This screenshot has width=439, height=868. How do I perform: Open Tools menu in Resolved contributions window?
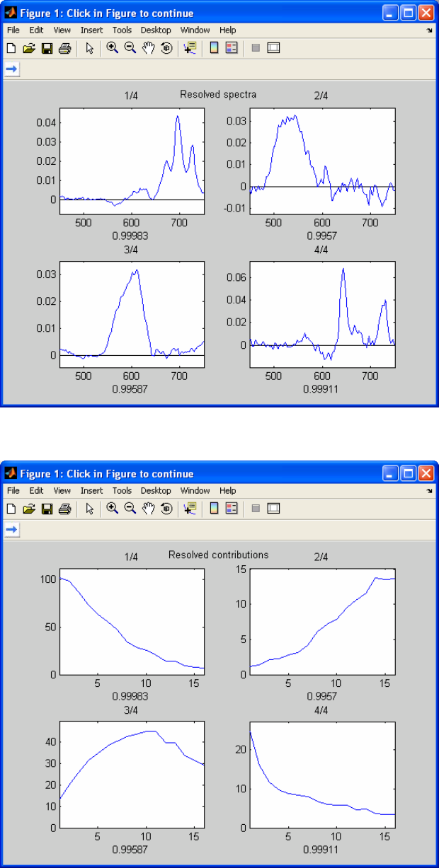(x=122, y=490)
